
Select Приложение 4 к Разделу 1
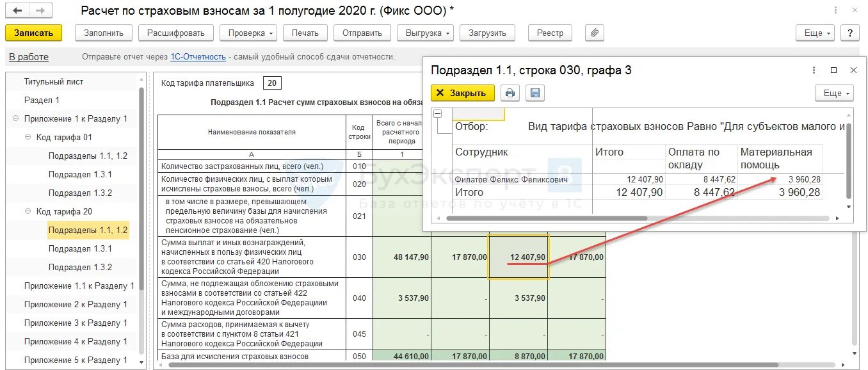(76, 342)
